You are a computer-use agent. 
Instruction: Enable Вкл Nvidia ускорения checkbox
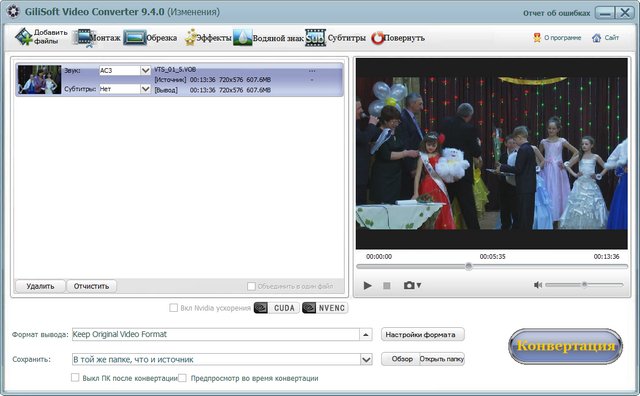click(x=173, y=307)
